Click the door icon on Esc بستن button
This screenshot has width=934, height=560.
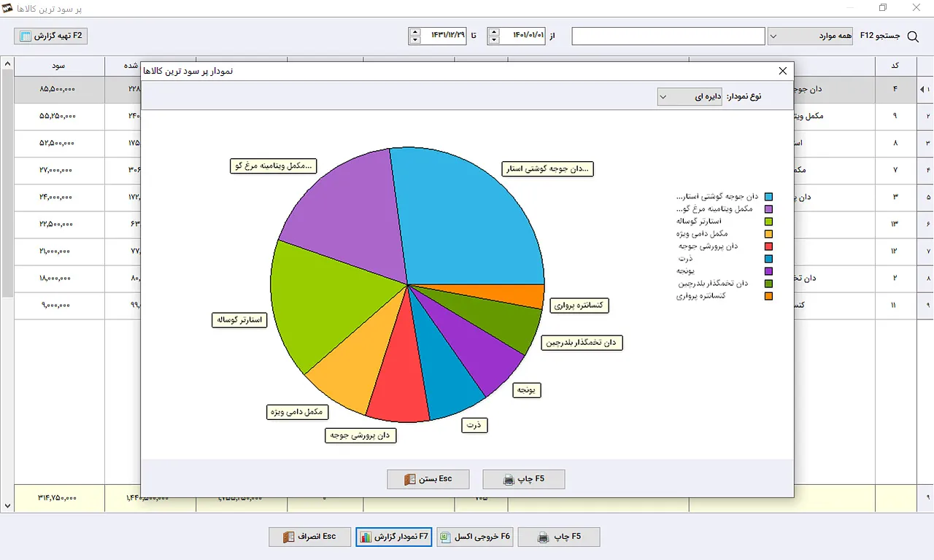click(409, 480)
